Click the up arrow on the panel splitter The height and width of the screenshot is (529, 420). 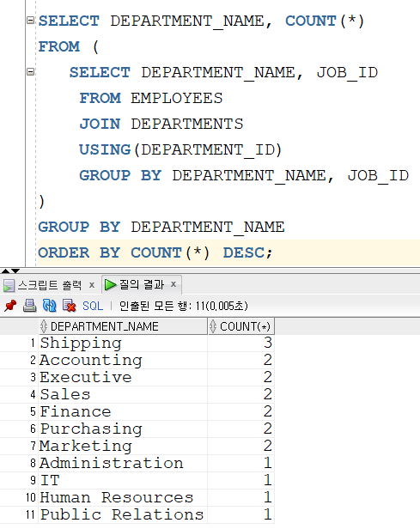5,271
